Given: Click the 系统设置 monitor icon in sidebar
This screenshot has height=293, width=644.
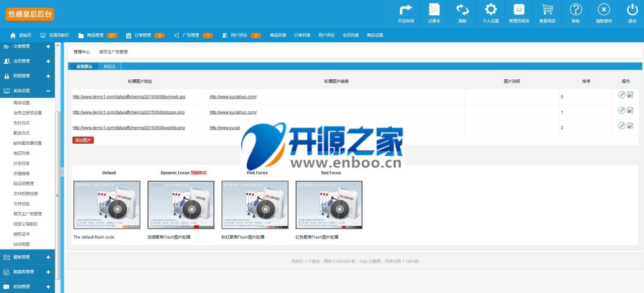Looking at the screenshot, I should coord(6,91).
